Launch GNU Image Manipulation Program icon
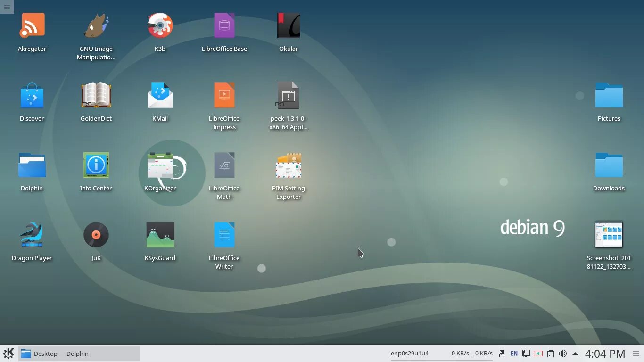The width and height of the screenshot is (644, 362). [x=96, y=26]
